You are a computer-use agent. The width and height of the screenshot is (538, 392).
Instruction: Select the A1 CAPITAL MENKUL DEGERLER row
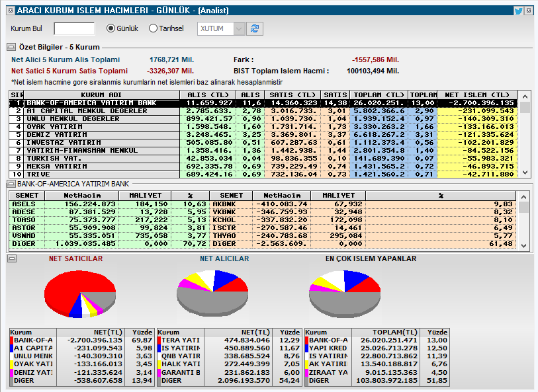tap(263, 110)
